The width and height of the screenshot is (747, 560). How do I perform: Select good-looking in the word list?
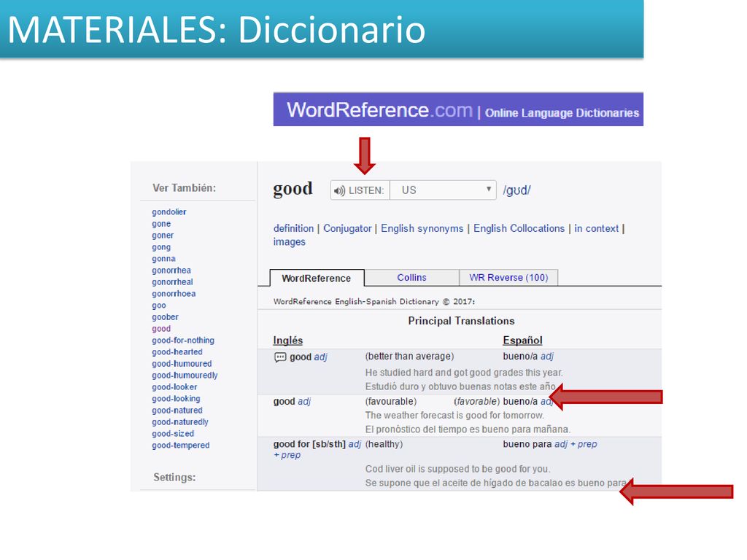point(177,399)
